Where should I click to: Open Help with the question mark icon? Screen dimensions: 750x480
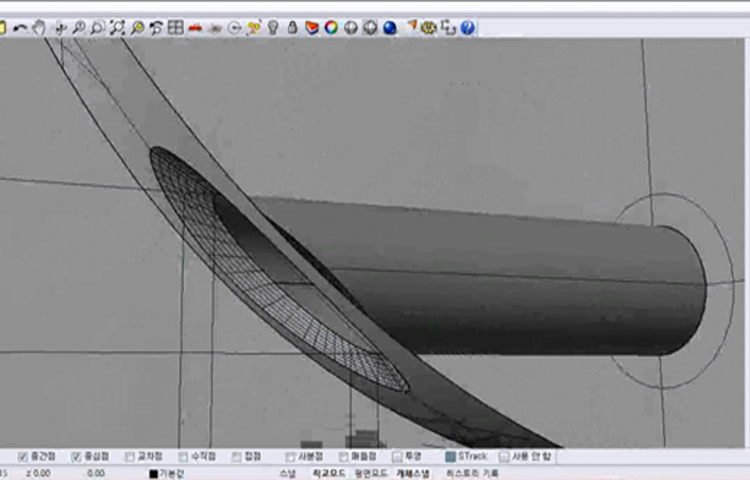pyautogui.click(x=467, y=28)
